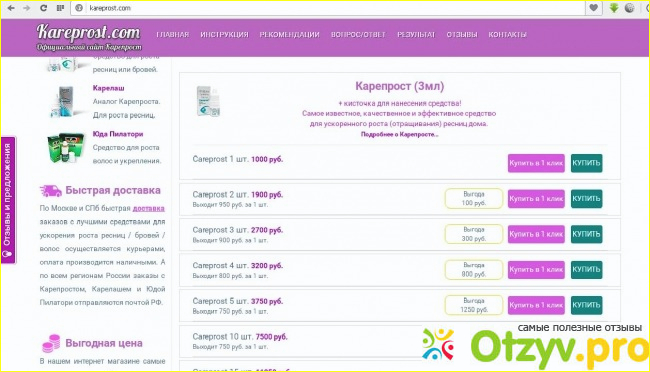Viewport: 650px width, 372px height.
Task: Reload the page with refresh icon
Action: point(44,8)
